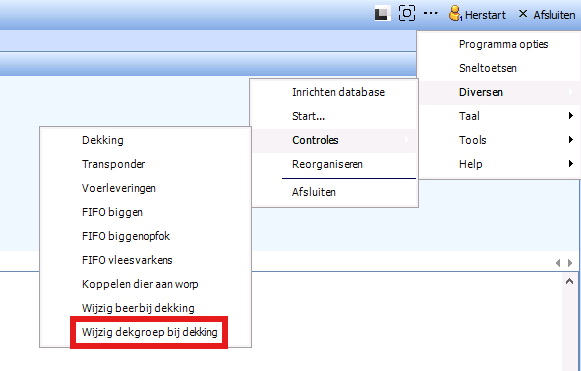Click the scrollbar up arrow
Viewport: 581px width, 371px height.
(570, 282)
